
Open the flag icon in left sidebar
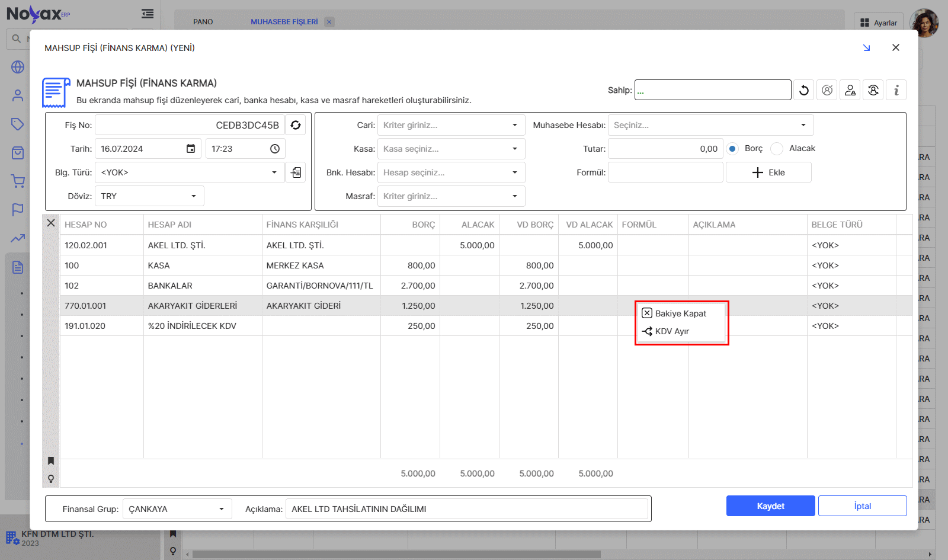pyautogui.click(x=18, y=210)
